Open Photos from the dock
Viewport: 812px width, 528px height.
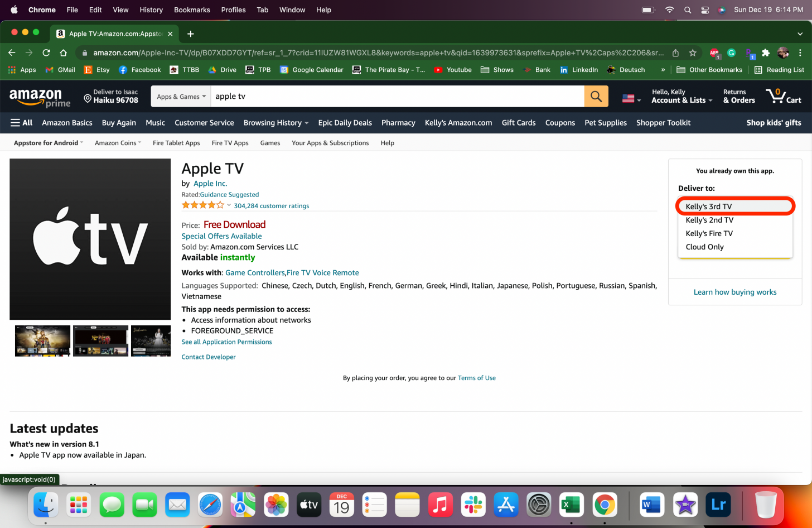[x=276, y=505]
